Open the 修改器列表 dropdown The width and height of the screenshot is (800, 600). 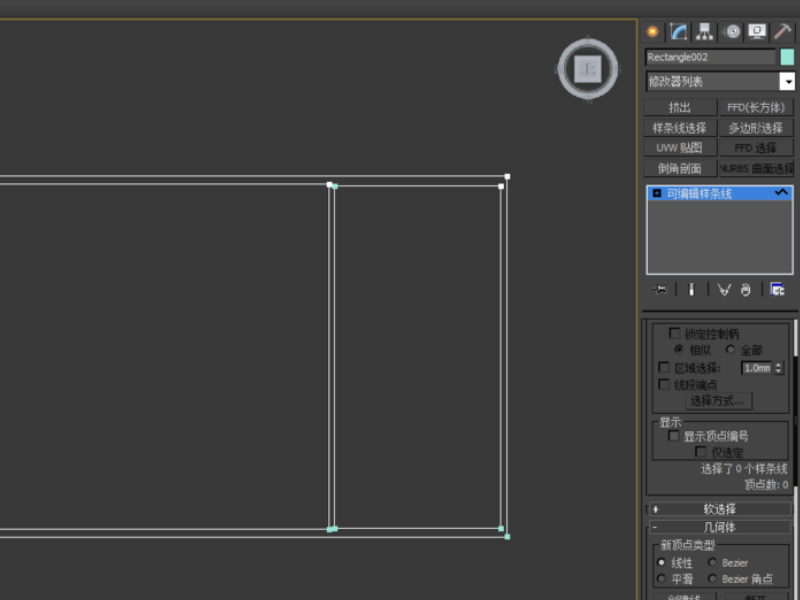click(x=720, y=81)
